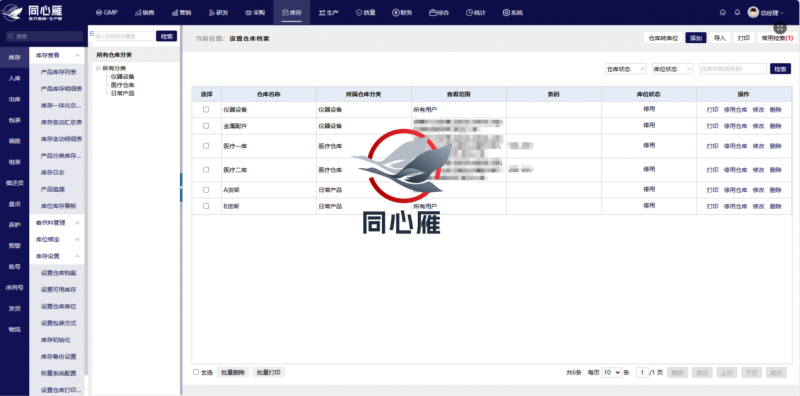Open the 销售 sales top menu

[144, 12]
